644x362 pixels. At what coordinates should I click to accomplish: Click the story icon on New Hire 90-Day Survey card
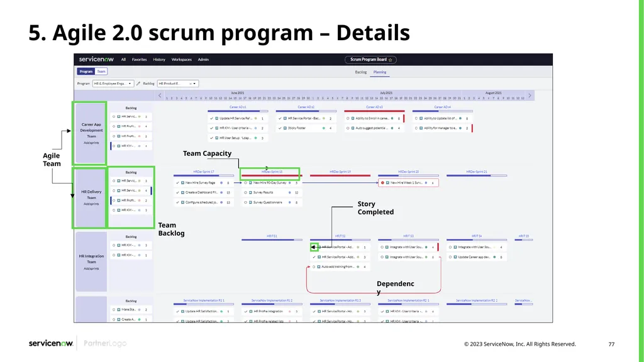pyautogui.click(x=250, y=183)
